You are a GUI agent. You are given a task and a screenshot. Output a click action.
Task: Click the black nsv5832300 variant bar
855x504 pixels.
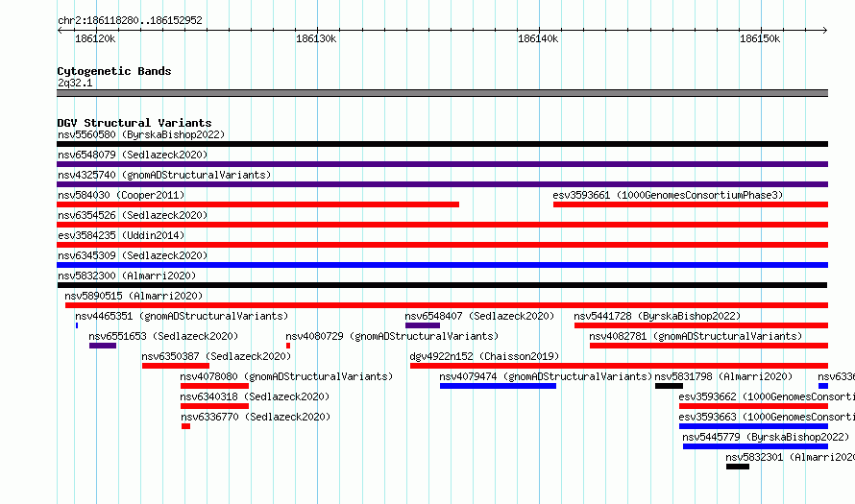pyautogui.click(x=442, y=285)
